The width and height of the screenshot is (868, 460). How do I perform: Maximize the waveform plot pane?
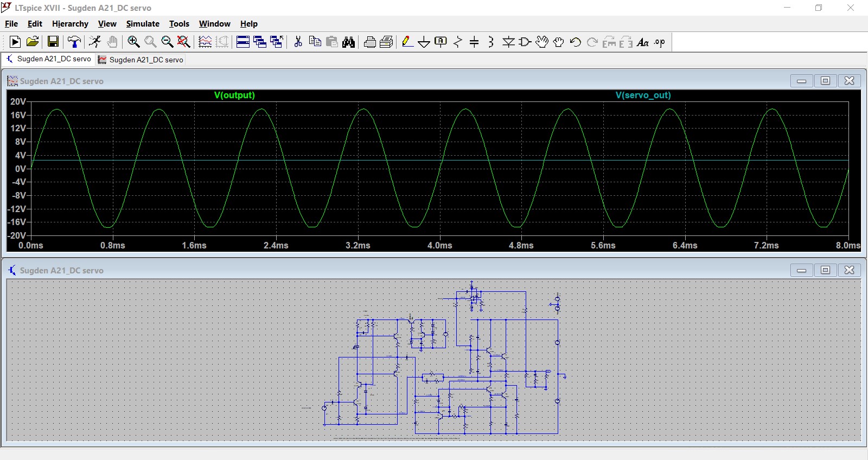point(825,81)
